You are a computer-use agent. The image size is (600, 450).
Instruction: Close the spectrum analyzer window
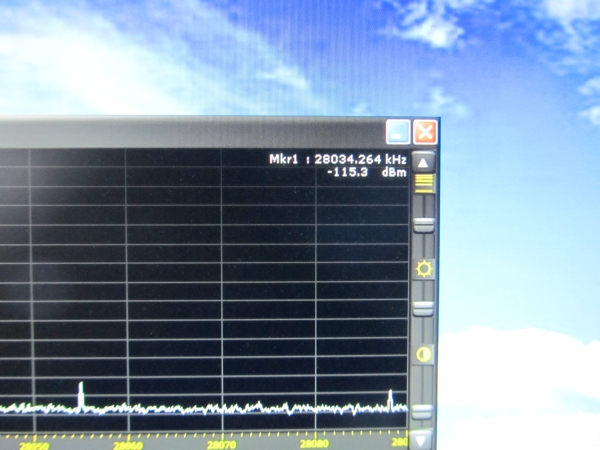pyautogui.click(x=425, y=132)
